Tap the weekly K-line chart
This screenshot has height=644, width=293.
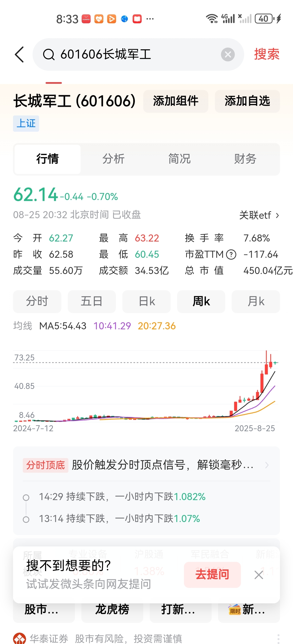tap(146, 386)
